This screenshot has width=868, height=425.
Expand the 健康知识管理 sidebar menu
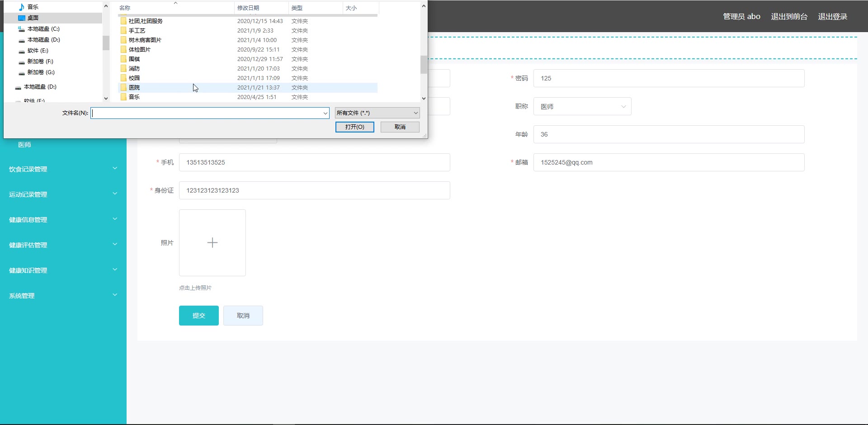[x=63, y=270]
